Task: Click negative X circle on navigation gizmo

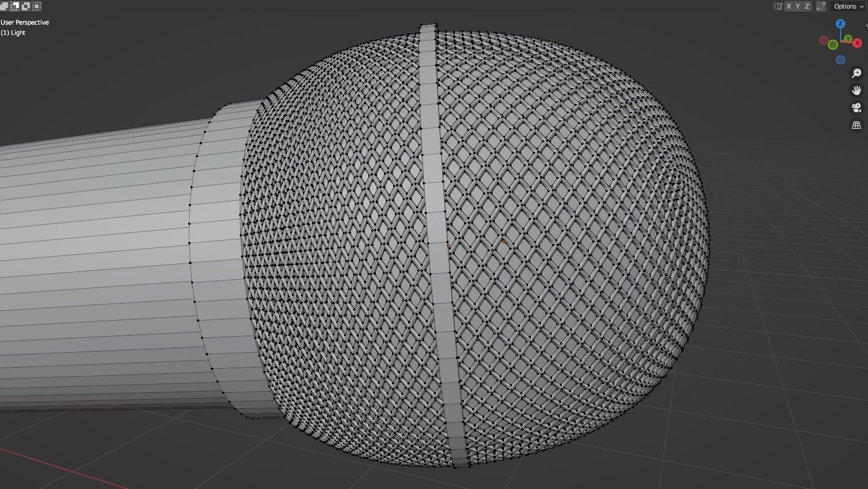Action: pos(824,41)
